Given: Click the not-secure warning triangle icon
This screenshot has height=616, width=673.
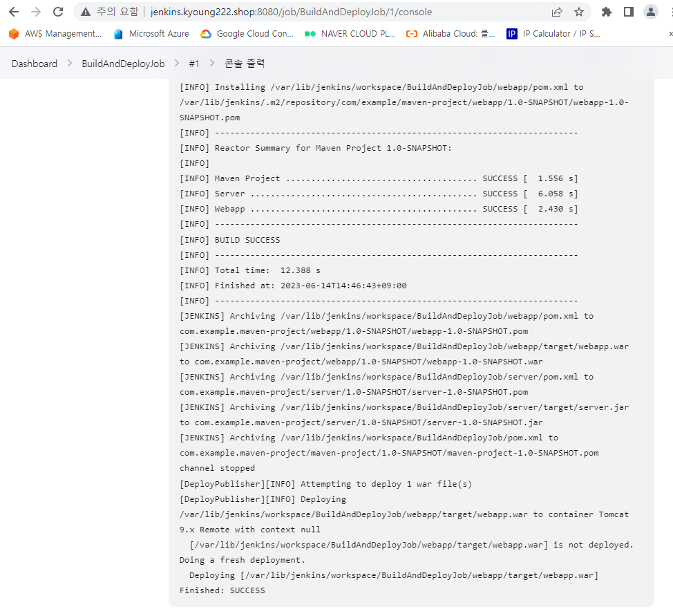Looking at the screenshot, I should 86,12.
